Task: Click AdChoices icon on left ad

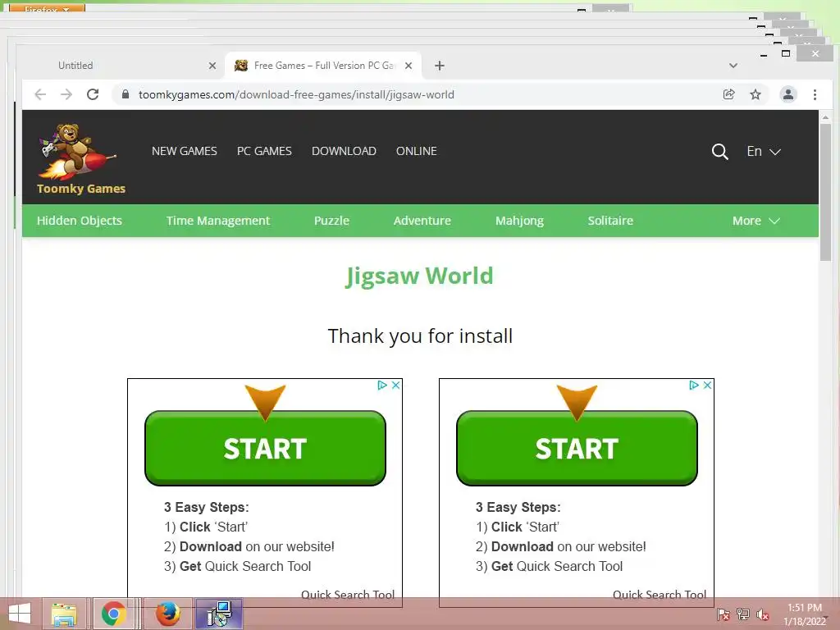Action: tap(382, 385)
